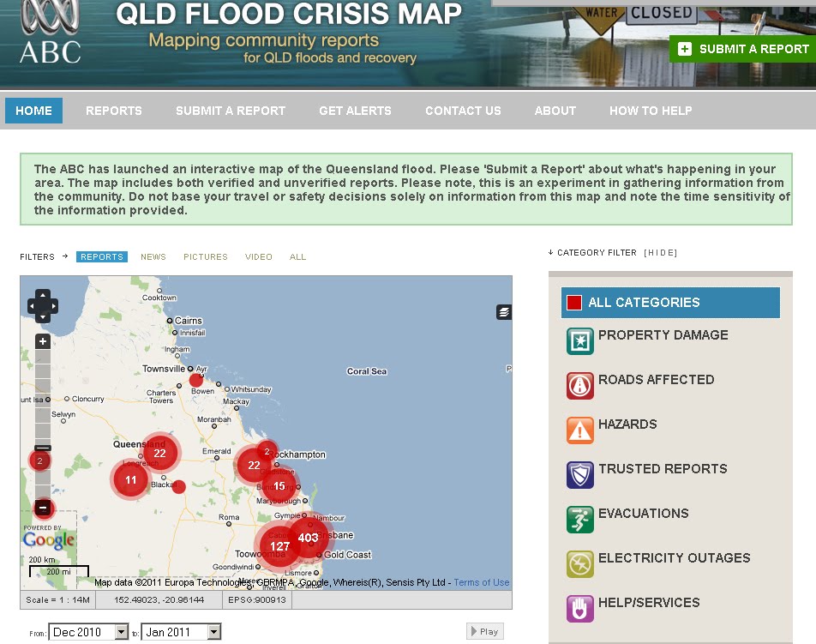The image size is (816, 644).
Task: Open the Terms of Use link
Action: 481,581
